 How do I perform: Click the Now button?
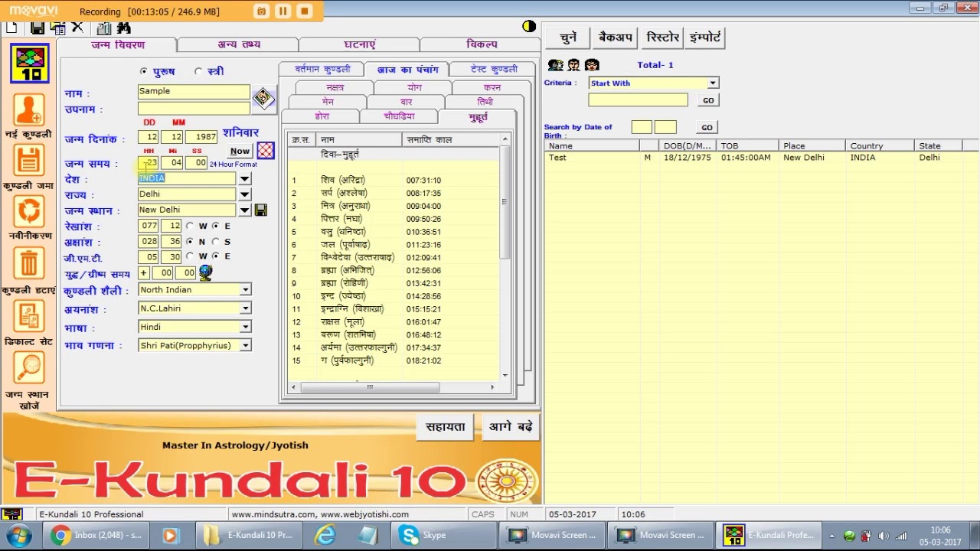click(240, 152)
